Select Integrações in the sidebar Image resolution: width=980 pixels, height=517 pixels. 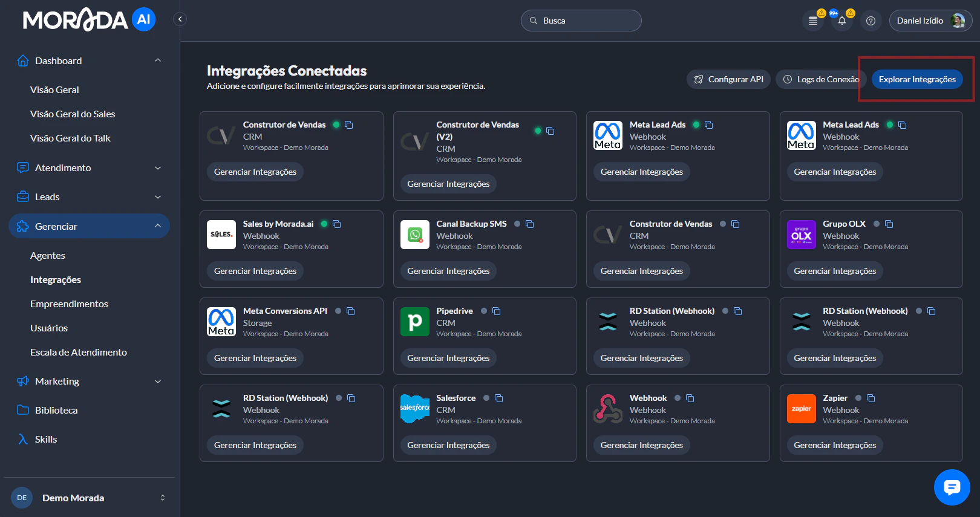pos(56,279)
